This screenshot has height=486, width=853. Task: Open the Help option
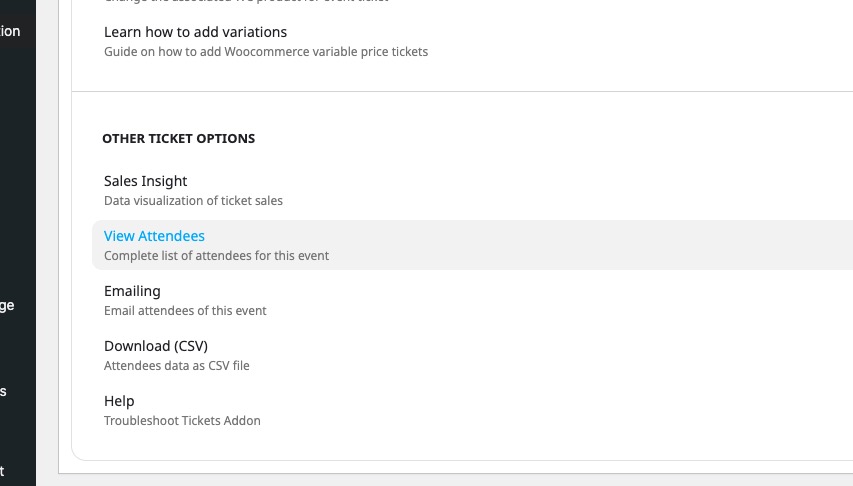pyautogui.click(x=119, y=401)
